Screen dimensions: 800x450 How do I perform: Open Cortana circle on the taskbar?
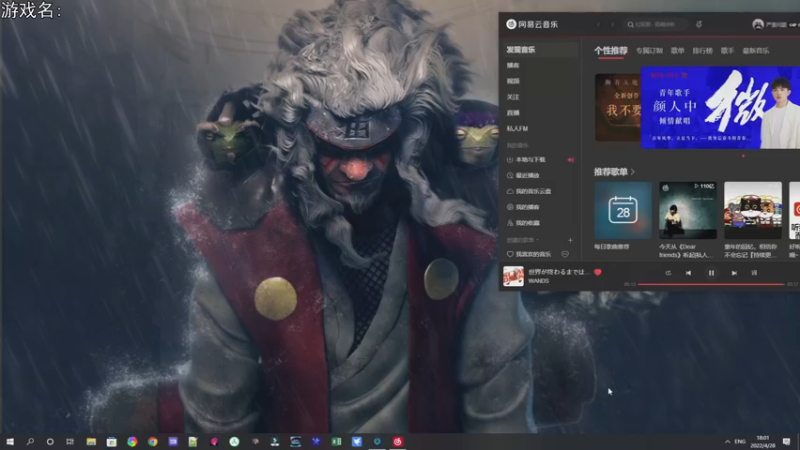[50, 441]
